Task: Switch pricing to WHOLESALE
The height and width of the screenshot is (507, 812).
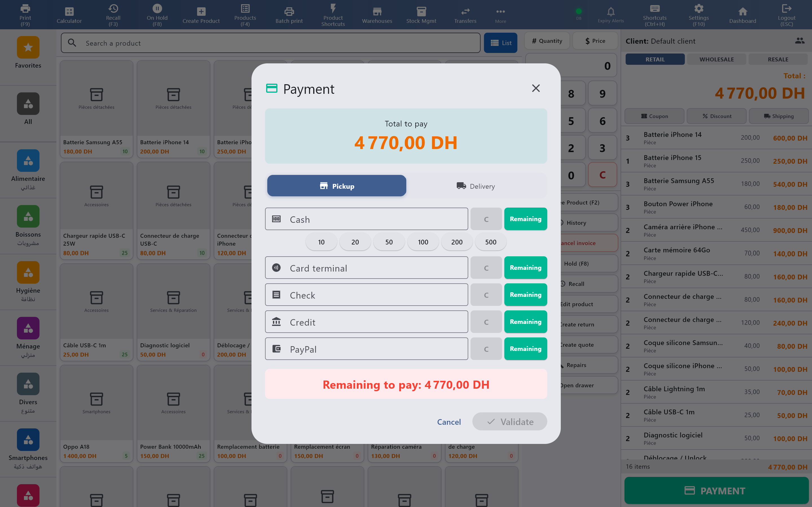Action: [x=716, y=59]
